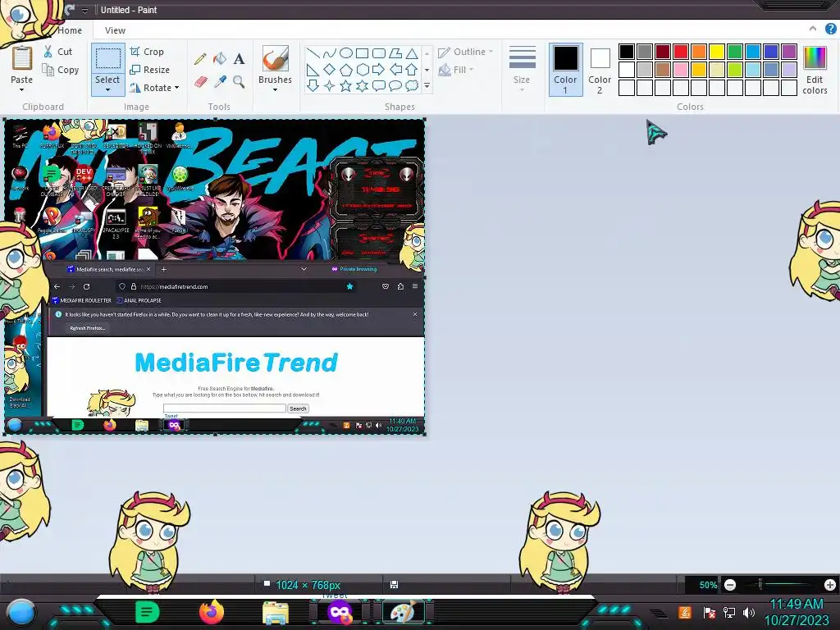The image size is (840, 630).
Task: Expand the Select options dropdown
Action: click(x=107, y=90)
